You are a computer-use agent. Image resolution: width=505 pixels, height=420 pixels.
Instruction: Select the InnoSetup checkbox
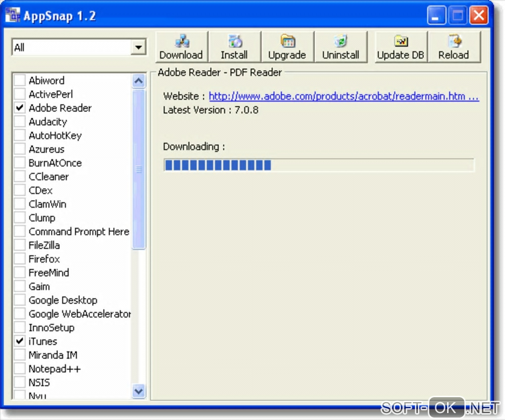click(20, 327)
